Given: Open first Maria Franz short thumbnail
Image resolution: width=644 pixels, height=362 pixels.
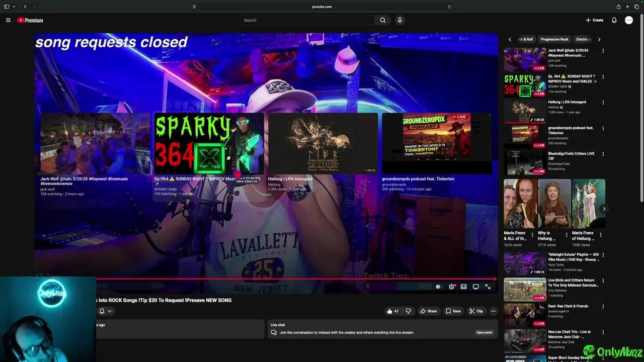Looking at the screenshot, I should [520, 204].
